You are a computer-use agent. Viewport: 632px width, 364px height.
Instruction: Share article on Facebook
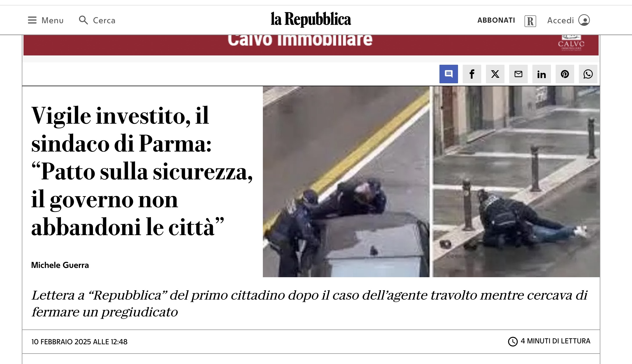pyautogui.click(x=472, y=74)
